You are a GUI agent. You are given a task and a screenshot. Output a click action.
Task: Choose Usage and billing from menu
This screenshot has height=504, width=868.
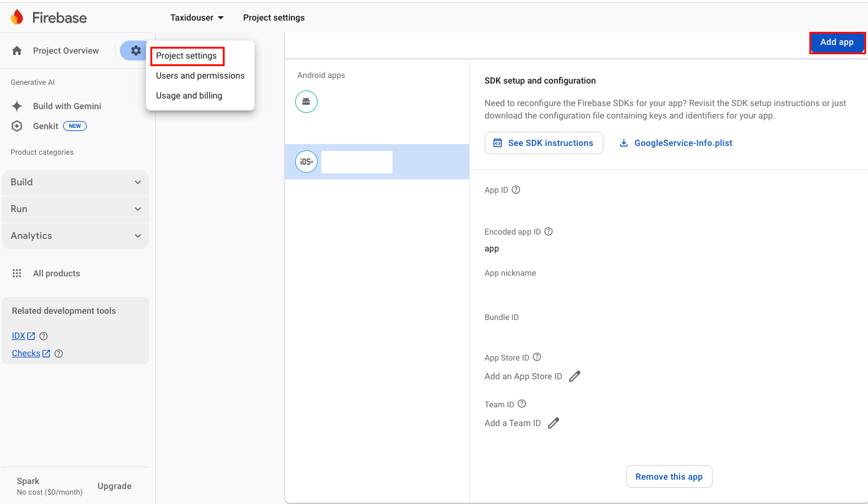[x=189, y=95]
